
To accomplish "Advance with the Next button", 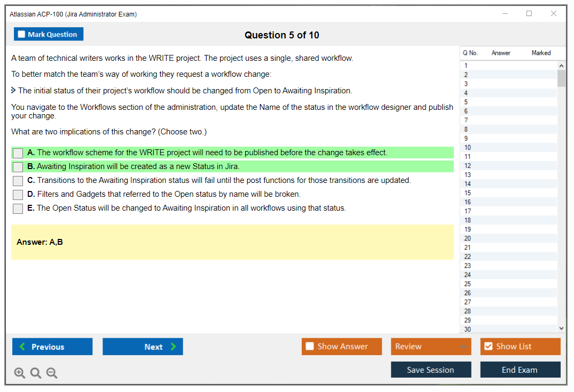I will pos(143,347).
